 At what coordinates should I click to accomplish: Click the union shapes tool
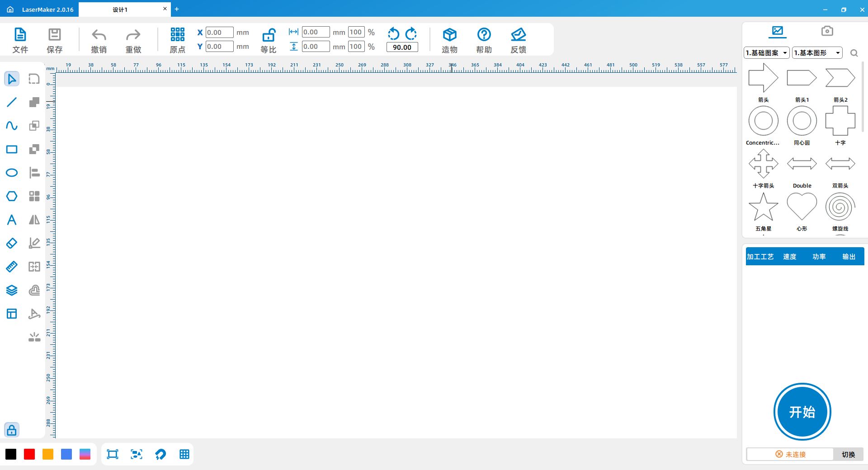point(34,102)
